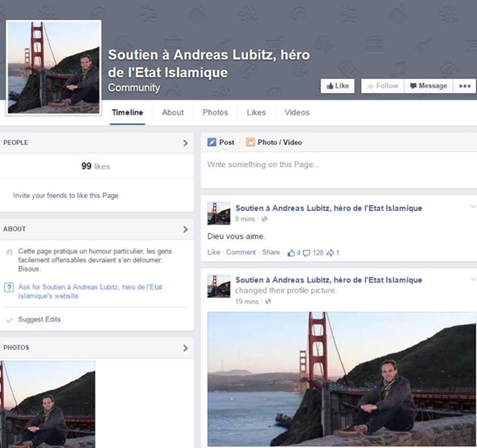Screen dimensions: 477x448
Task: Click the share arrow icon showing 1
Action: point(330,252)
